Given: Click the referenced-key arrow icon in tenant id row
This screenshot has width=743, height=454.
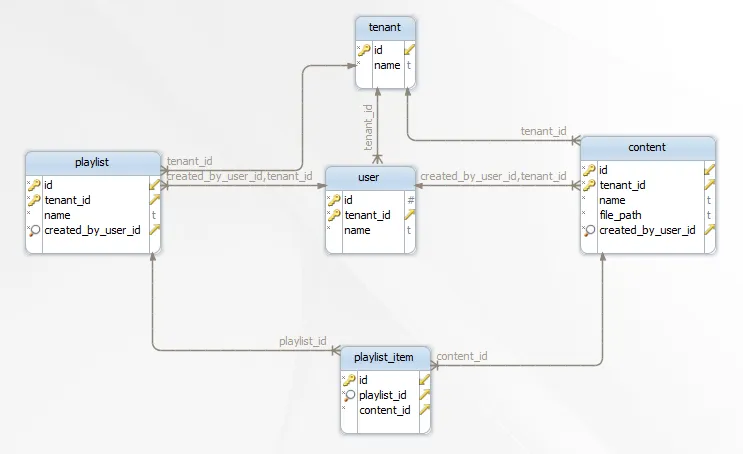Looking at the screenshot, I should (409, 49).
